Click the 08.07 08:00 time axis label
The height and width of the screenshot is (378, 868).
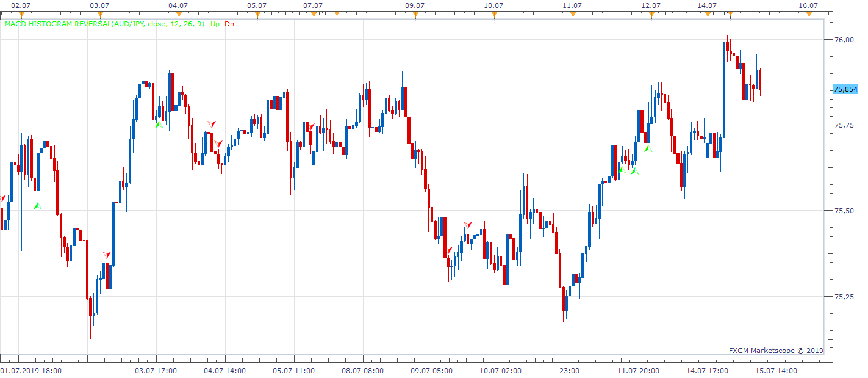coord(363,370)
